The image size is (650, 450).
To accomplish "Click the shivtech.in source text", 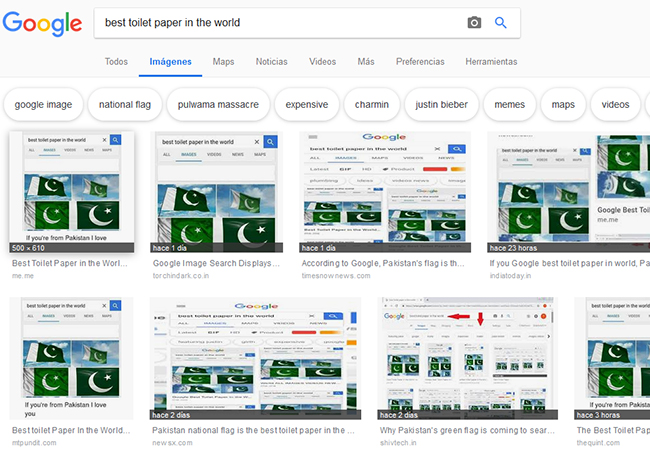I will (398, 443).
